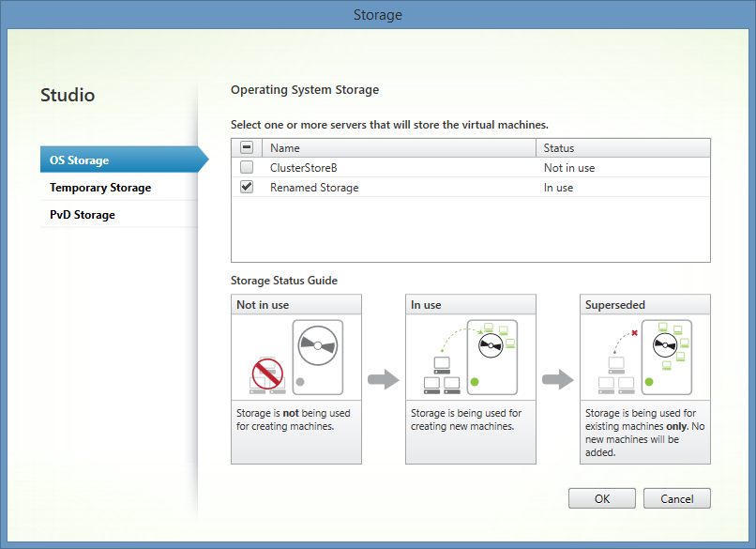This screenshot has width=756, height=549.
Task: Click the first gray arrow in status guide
Action: click(383, 379)
